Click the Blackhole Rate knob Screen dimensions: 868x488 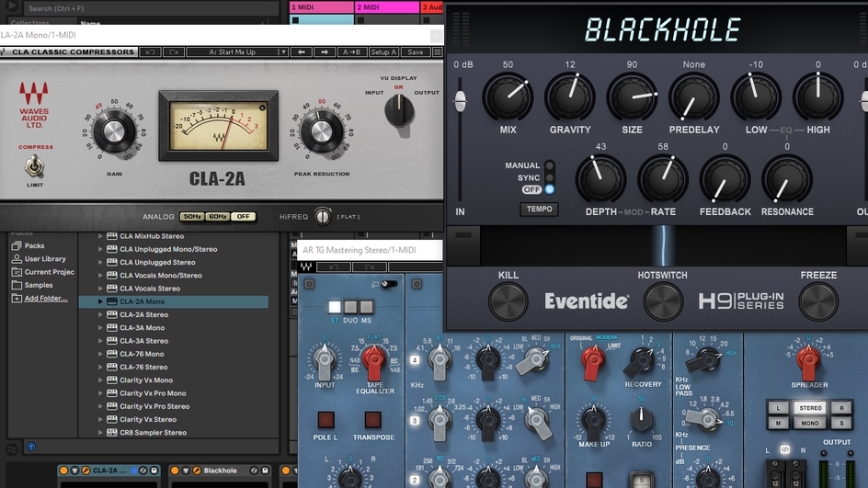pyautogui.click(x=663, y=179)
